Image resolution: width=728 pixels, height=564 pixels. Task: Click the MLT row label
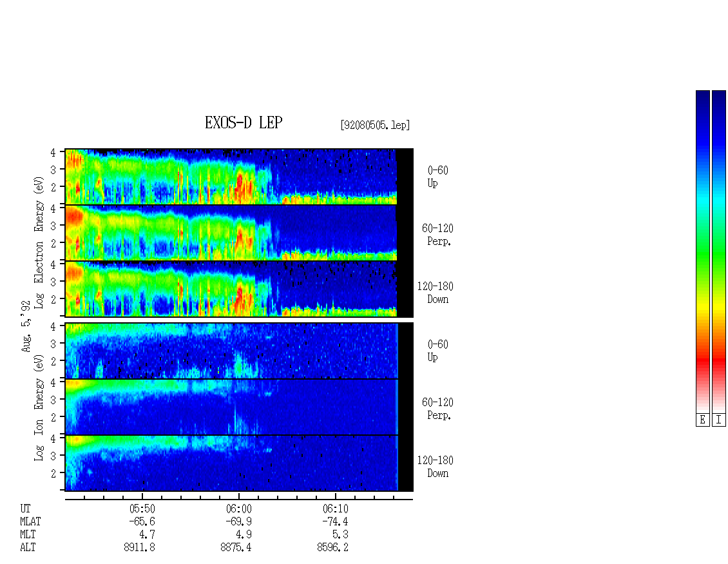click(28, 534)
